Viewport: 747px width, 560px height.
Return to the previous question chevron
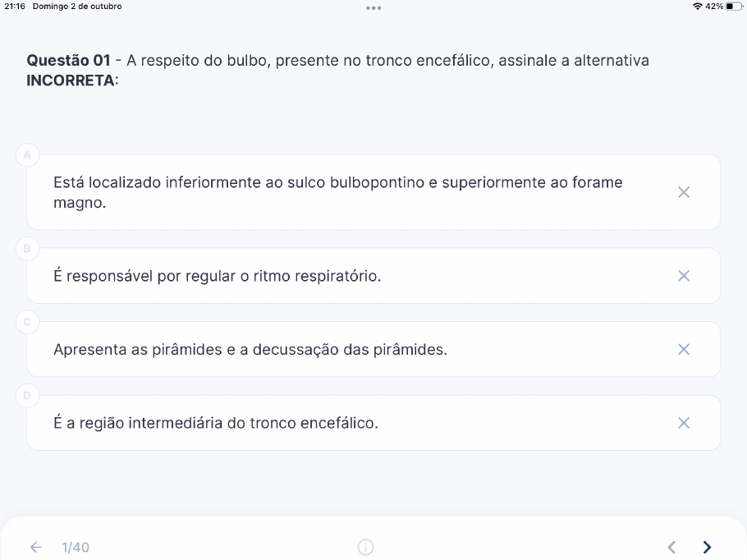coord(671,547)
